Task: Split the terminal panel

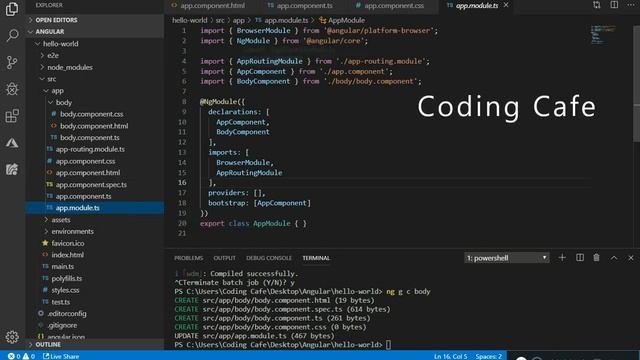Action: 580,258
